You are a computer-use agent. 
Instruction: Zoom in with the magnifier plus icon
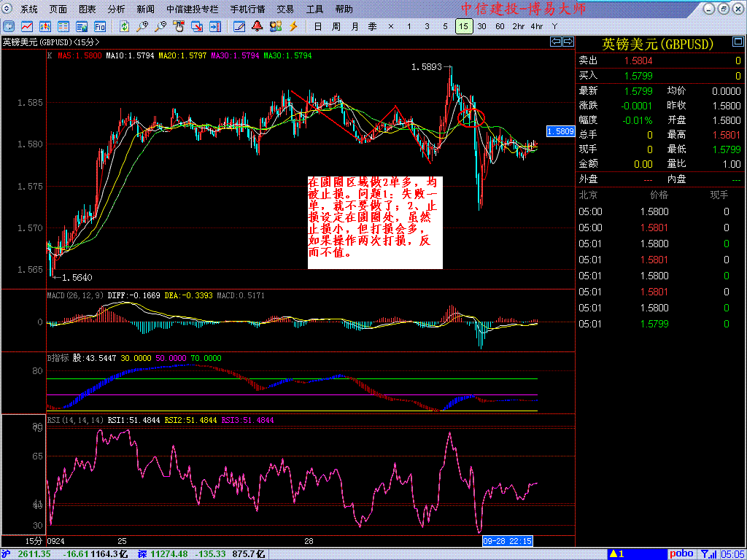point(142,27)
